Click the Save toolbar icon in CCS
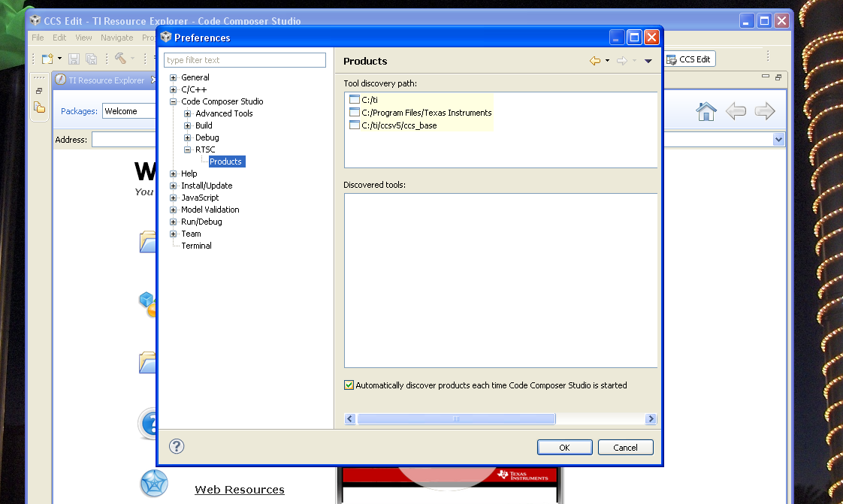The width and height of the screenshot is (843, 504). [x=74, y=59]
